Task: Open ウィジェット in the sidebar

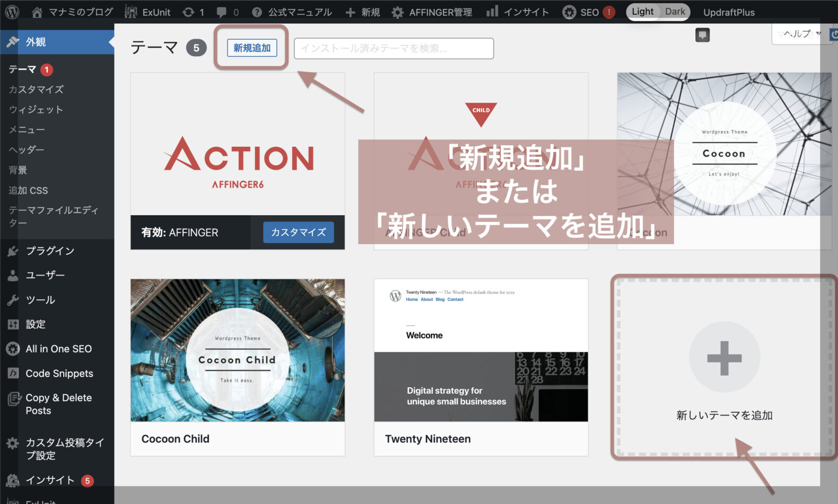Action: click(x=36, y=110)
